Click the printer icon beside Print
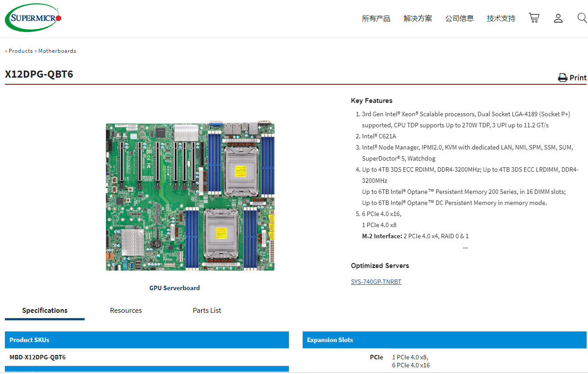Viewport: 588px width, 374px height. (x=562, y=78)
